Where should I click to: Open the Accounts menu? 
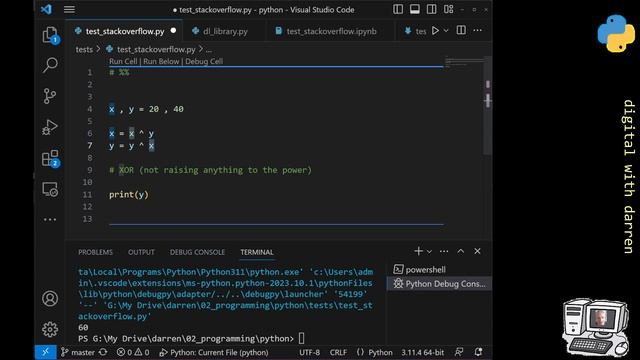coord(50,299)
